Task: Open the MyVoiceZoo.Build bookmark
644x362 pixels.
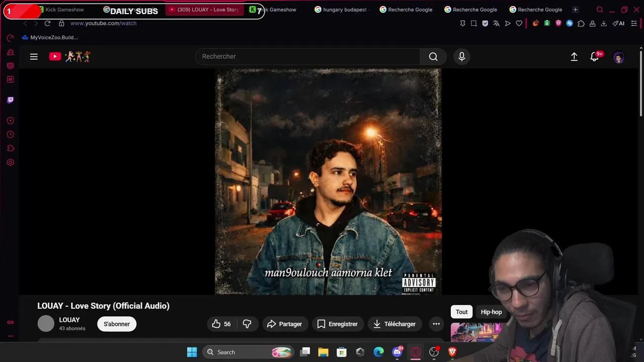Action: [50, 38]
